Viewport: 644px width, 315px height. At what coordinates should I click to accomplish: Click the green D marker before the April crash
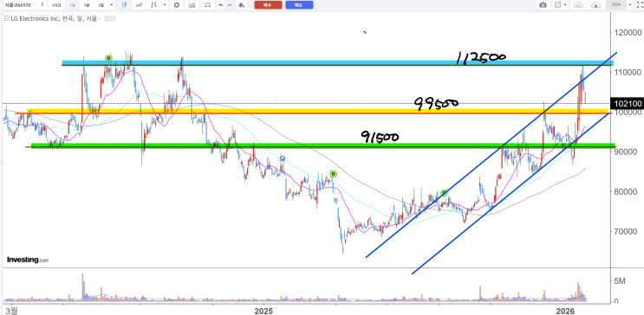[333, 174]
